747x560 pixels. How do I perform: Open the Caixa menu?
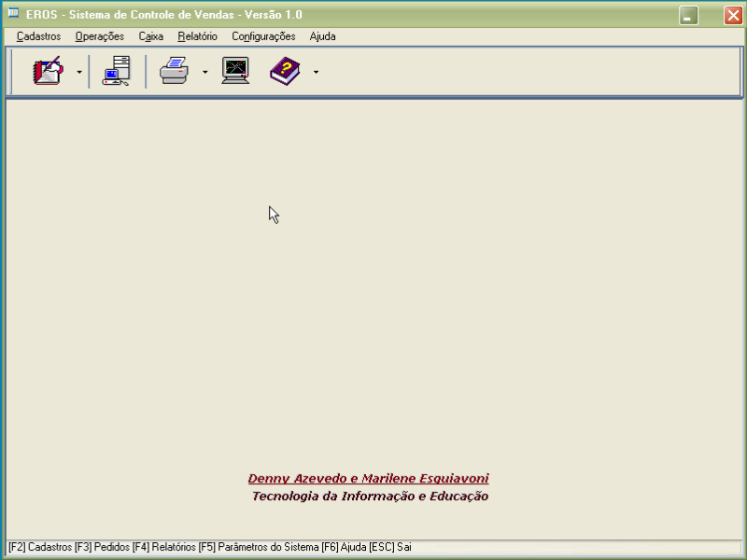click(x=150, y=36)
